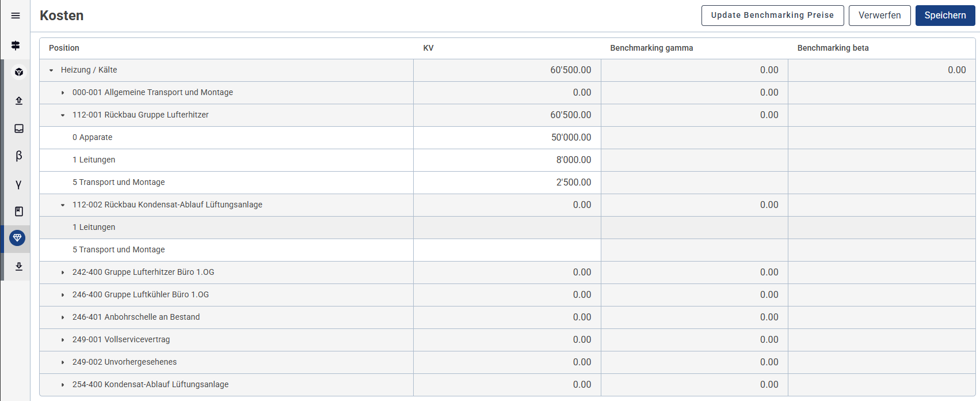Open the beta benchmarking sidebar icon
This screenshot has height=401, width=980.
click(19, 156)
